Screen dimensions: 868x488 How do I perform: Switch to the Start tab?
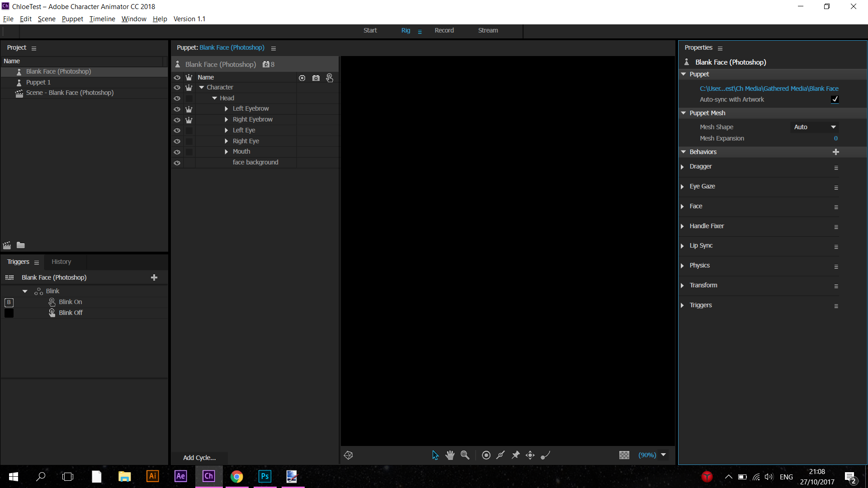pyautogui.click(x=370, y=30)
